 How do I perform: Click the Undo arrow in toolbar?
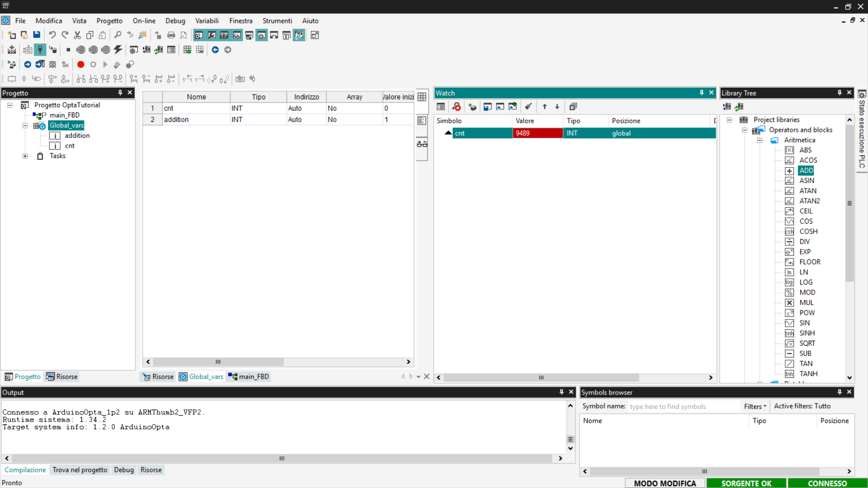(x=52, y=35)
